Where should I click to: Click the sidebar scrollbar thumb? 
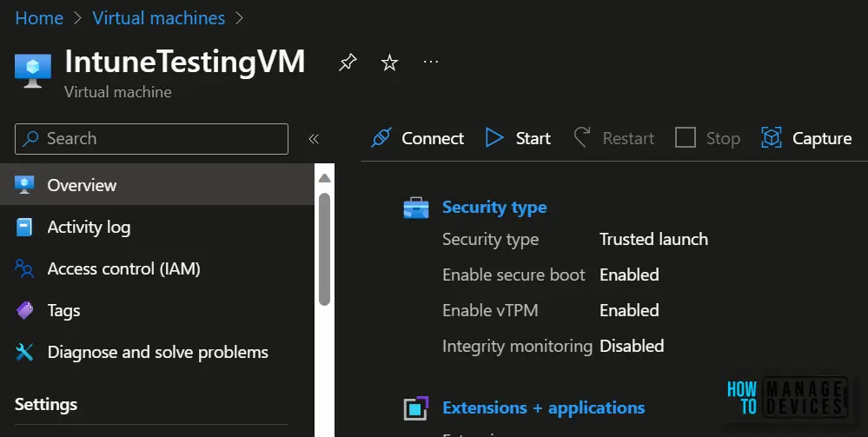[x=325, y=249]
